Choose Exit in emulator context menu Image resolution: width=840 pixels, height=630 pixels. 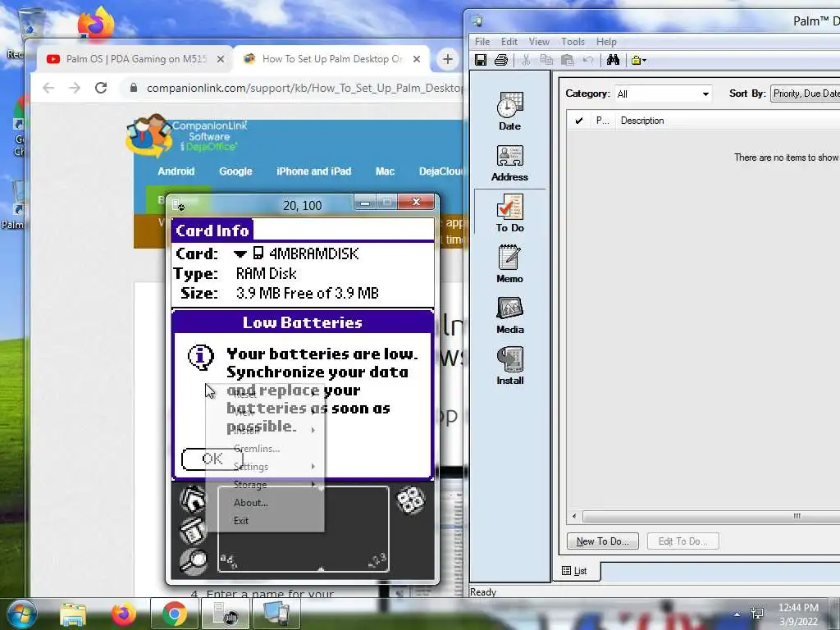pyautogui.click(x=265, y=521)
